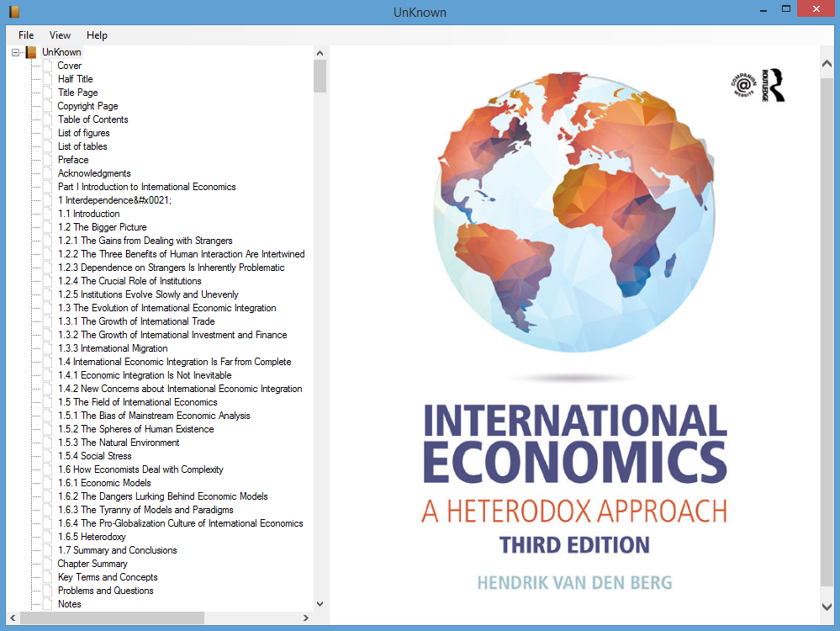Open the List of figures entry
The height and width of the screenshot is (631, 840).
pyautogui.click(x=83, y=132)
